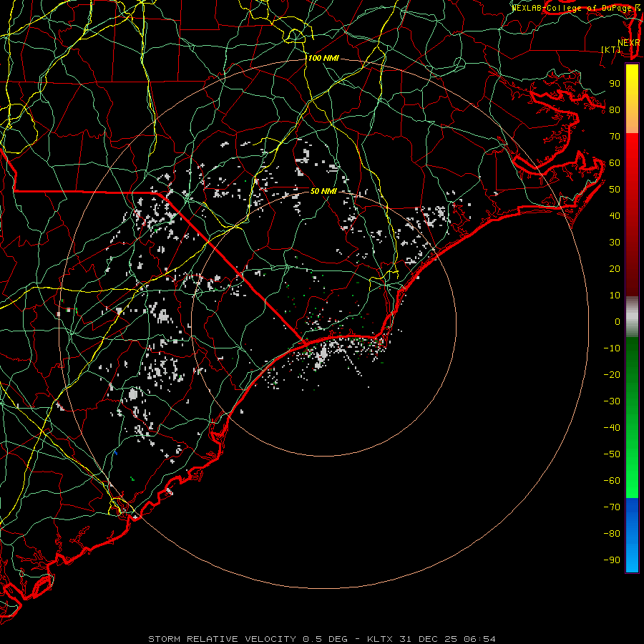Click the -60 scale value
The width and height of the screenshot is (644, 644).
tap(612, 481)
